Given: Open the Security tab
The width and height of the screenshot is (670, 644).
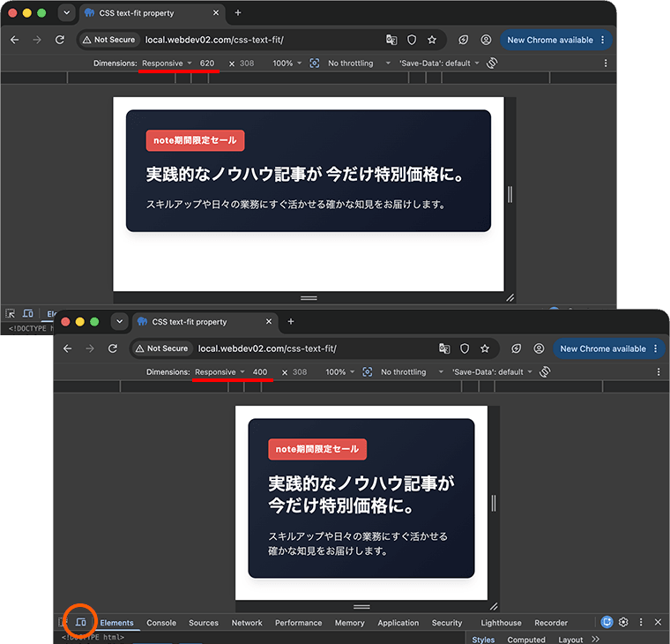Looking at the screenshot, I should [447, 623].
